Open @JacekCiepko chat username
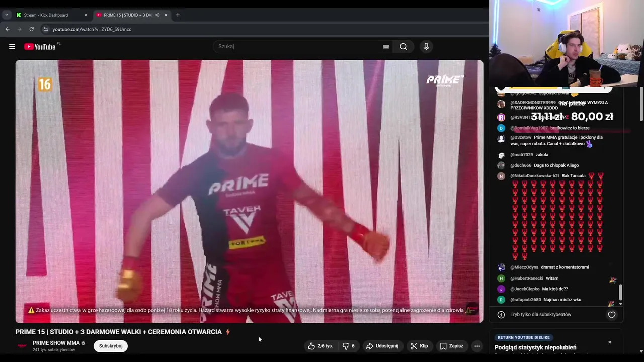This screenshot has width=644, height=362. [x=525, y=289]
